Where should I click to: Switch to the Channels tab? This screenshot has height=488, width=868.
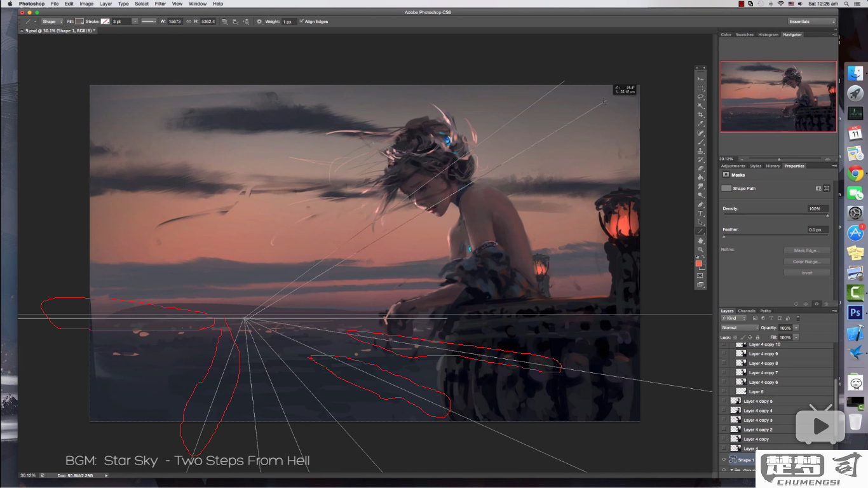click(x=747, y=311)
